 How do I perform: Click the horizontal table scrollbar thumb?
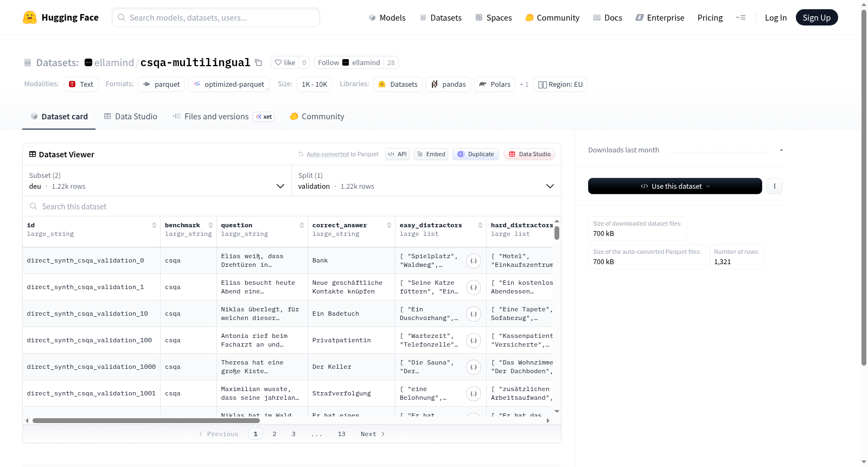[146, 420]
